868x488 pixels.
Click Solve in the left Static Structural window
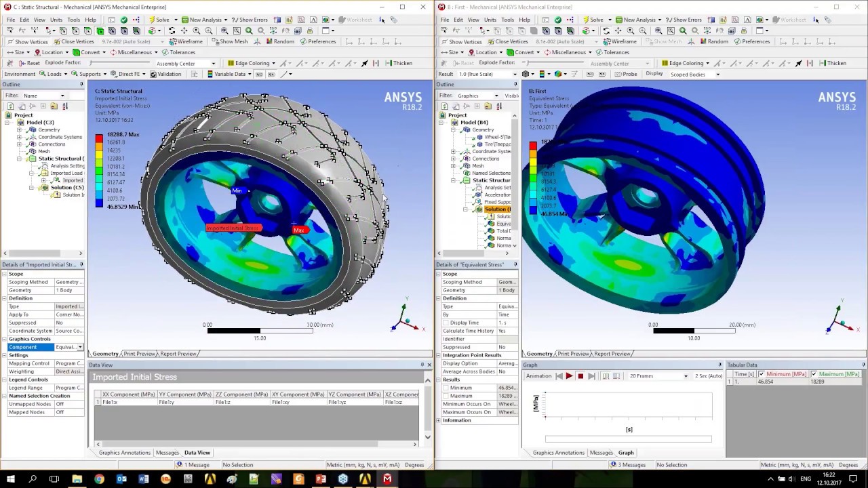[x=159, y=20]
